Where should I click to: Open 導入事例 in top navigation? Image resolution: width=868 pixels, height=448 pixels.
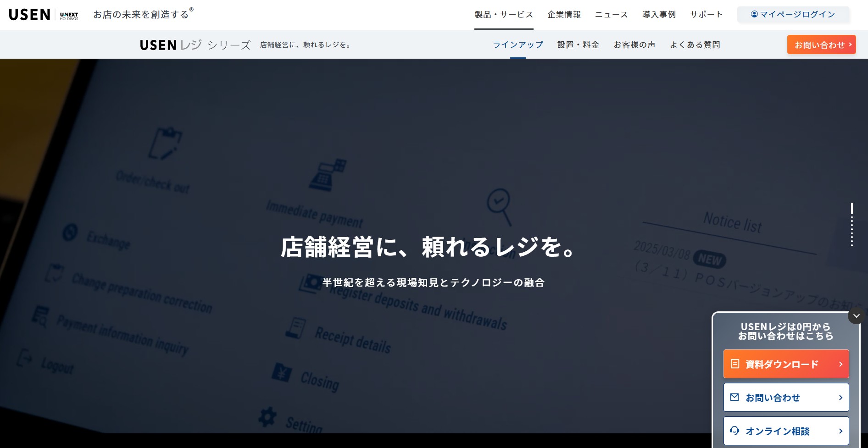[x=659, y=15]
